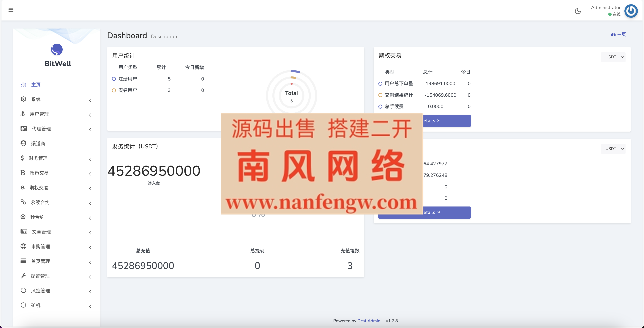The height and width of the screenshot is (328, 644).
Task: Select the 系统 gear icon in sidebar
Action: coord(23,99)
